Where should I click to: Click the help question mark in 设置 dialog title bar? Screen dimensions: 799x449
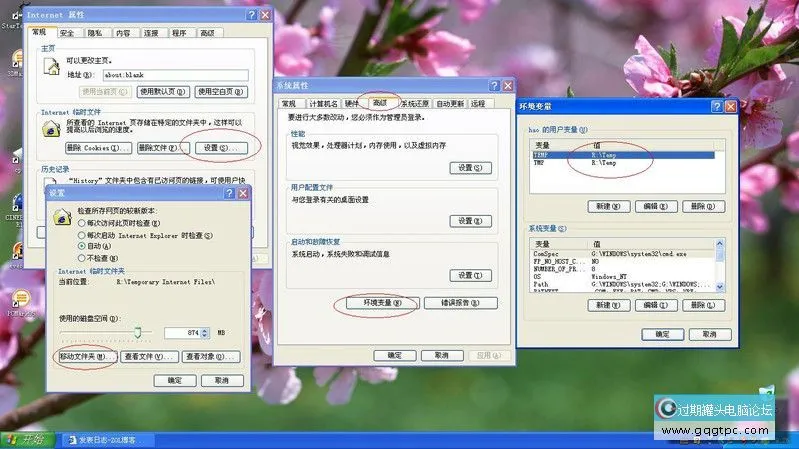pos(229,193)
